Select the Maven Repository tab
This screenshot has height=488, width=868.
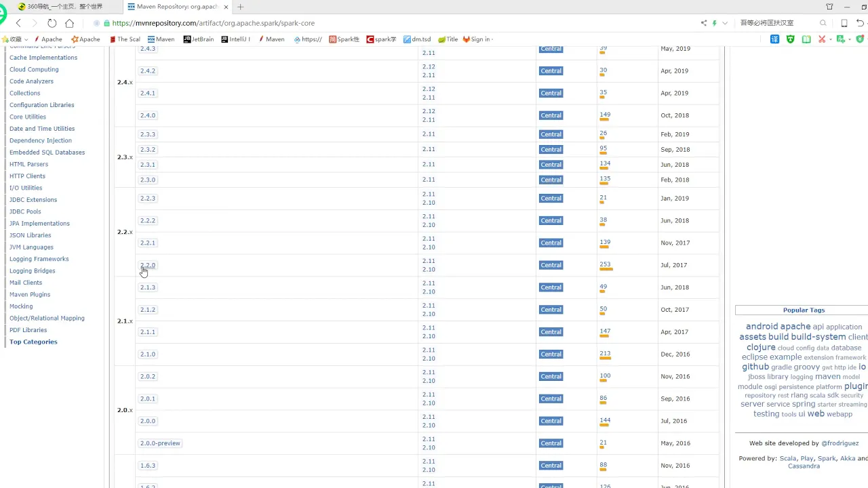pyautogui.click(x=178, y=7)
